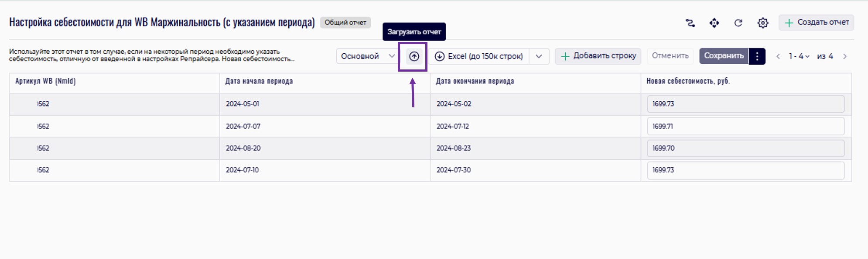Viewport: 868px width, 259px height.
Task: Go to next page arrow
Action: pos(845,56)
